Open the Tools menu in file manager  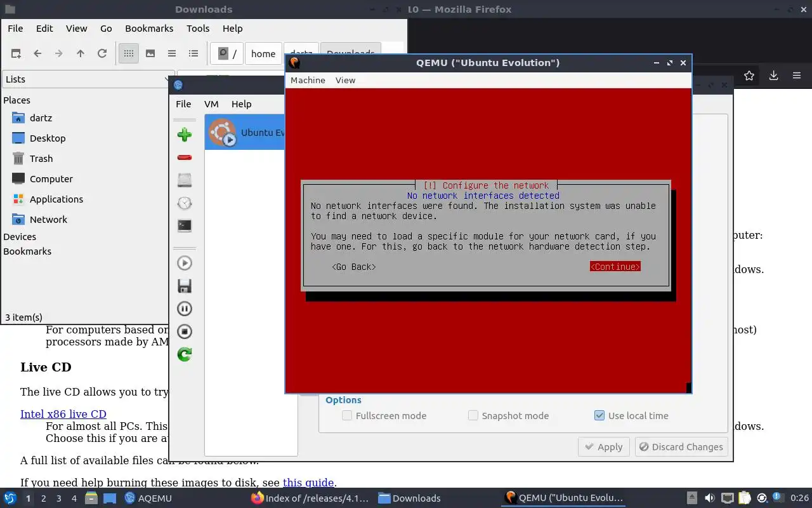(198, 29)
